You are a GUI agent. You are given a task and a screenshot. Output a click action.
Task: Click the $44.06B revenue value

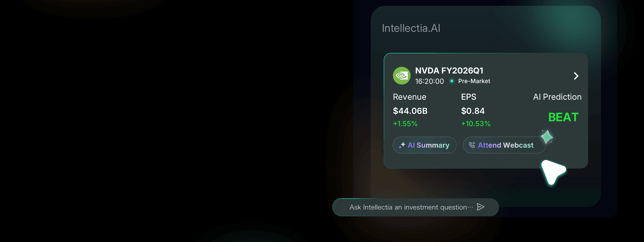click(x=410, y=111)
